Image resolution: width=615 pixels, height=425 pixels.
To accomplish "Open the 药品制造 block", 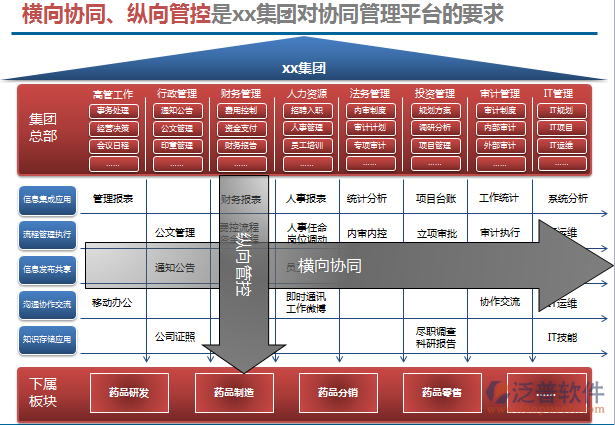I will 234,393.
